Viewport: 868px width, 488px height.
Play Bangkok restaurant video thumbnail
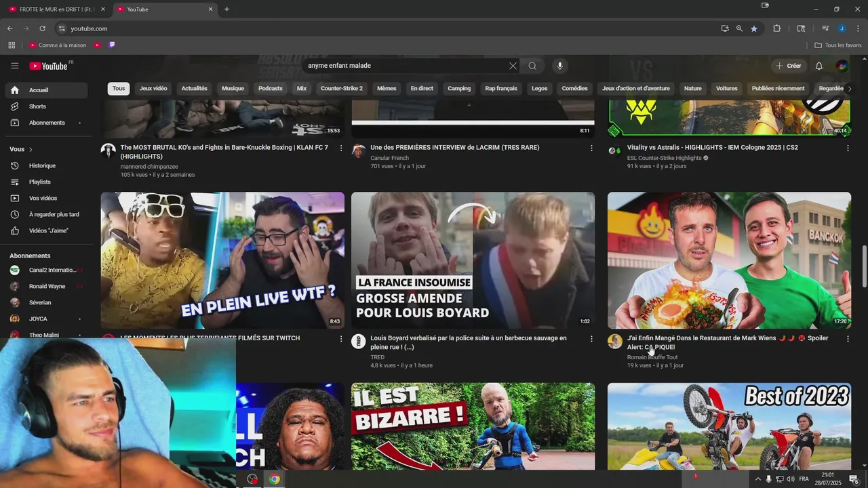tap(729, 260)
